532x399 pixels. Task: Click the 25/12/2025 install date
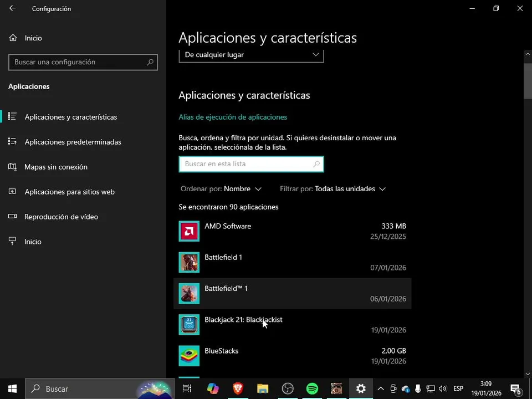point(388,237)
